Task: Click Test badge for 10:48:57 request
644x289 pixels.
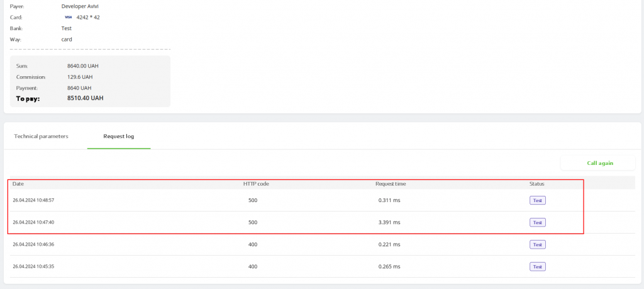Action: click(x=537, y=200)
